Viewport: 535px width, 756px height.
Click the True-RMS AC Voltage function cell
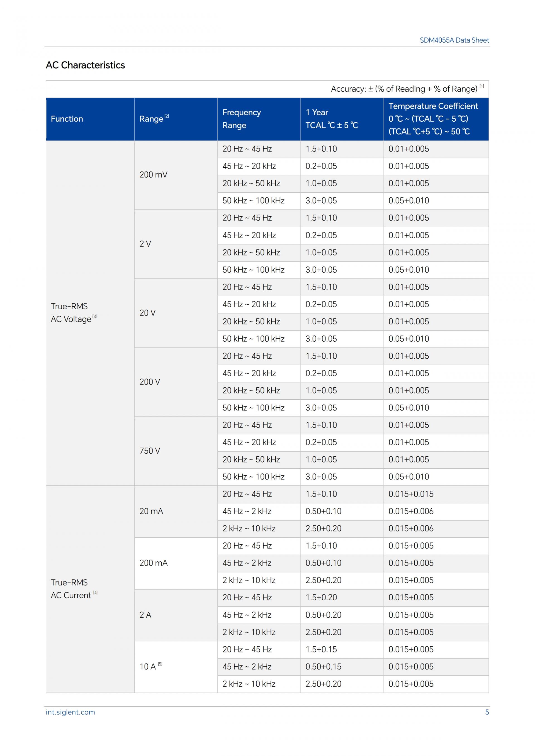coord(71,313)
